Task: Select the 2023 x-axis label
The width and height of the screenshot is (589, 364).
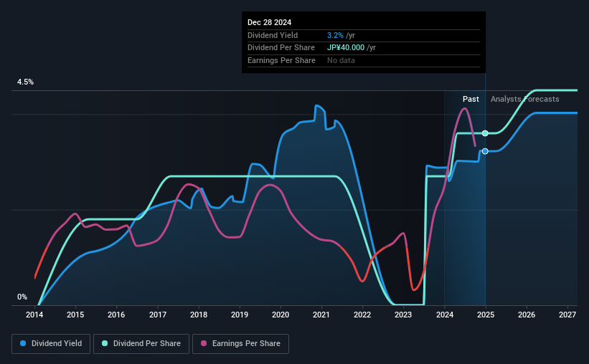Action: [x=403, y=315]
